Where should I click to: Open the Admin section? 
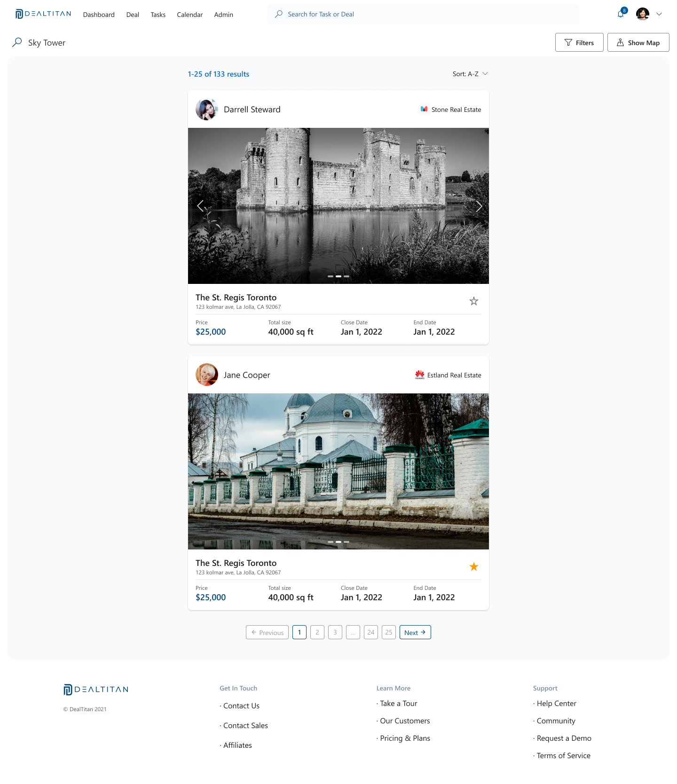coord(224,15)
